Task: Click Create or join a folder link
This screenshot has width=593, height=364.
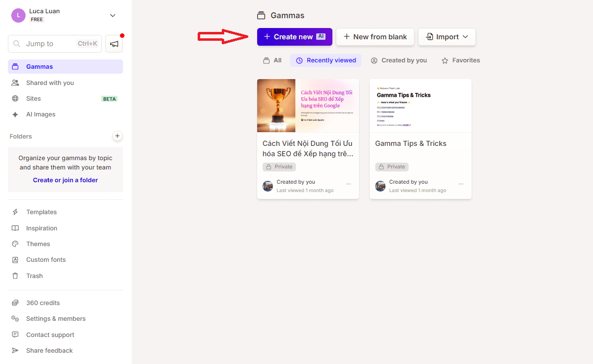Action: (65, 180)
